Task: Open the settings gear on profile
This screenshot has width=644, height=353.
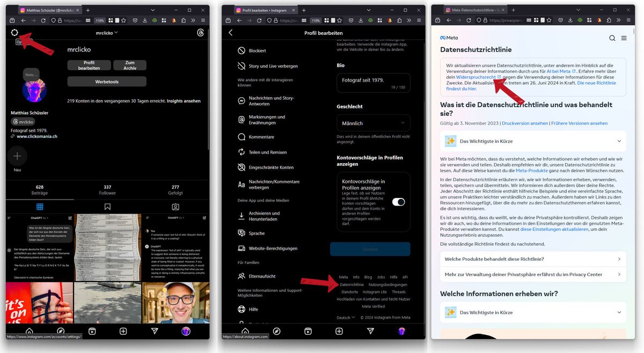Action: [x=14, y=33]
